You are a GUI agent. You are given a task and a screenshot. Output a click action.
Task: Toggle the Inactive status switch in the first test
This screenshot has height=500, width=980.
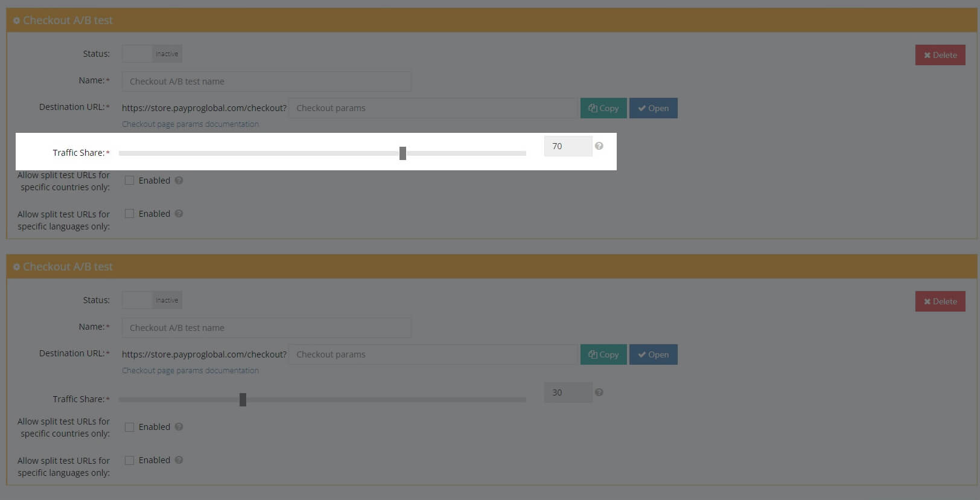point(152,54)
